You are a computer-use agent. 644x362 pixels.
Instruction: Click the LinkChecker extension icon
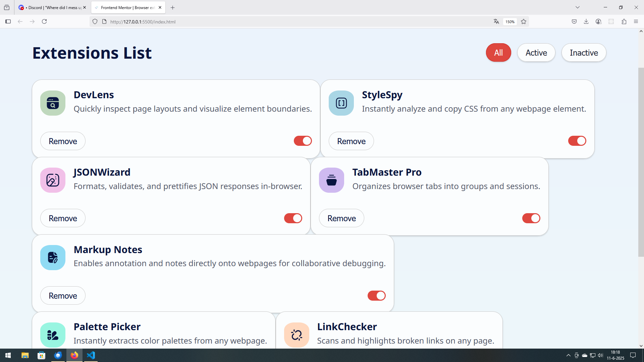(x=297, y=335)
